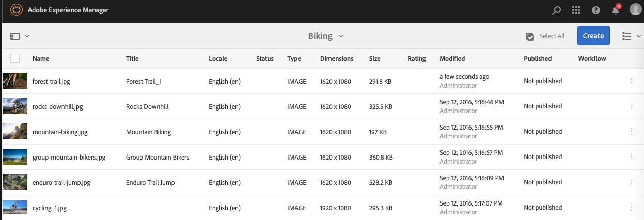This screenshot has height=220, width=644.
Task: Sort by the Modified column header
Action: (452, 59)
